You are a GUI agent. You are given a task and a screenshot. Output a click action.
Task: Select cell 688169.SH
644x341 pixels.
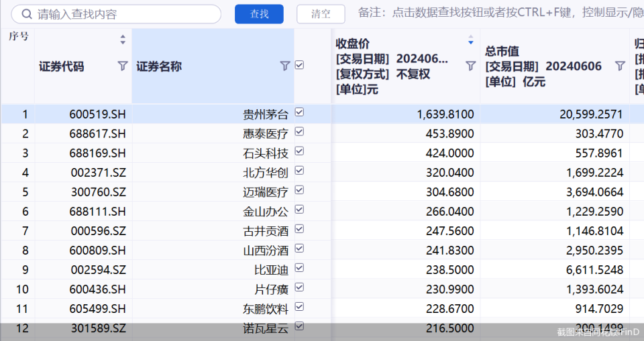pyautogui.click(x=83, y=153)
